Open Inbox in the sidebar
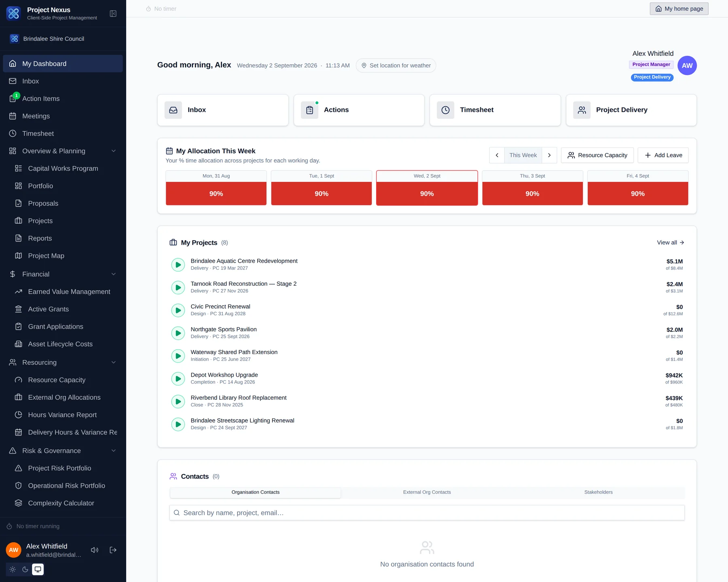Screen dimensions: 728x582 [63, 81]
